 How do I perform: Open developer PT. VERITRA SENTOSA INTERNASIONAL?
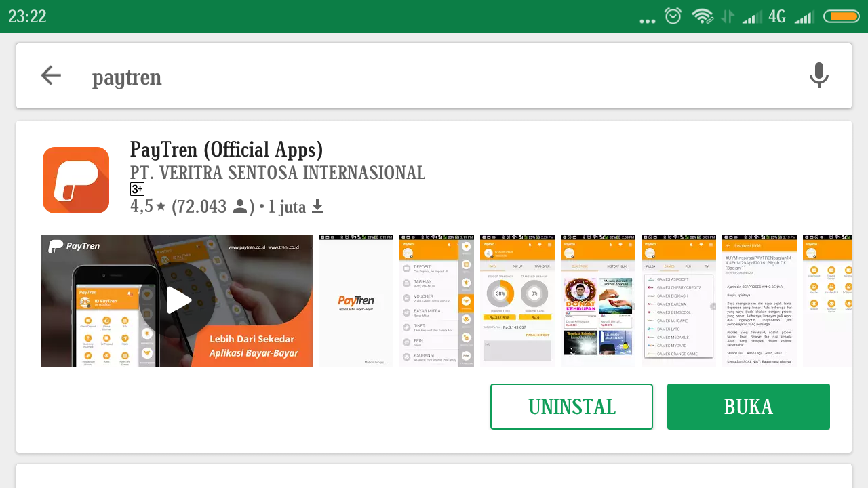(x=277, y=174)
